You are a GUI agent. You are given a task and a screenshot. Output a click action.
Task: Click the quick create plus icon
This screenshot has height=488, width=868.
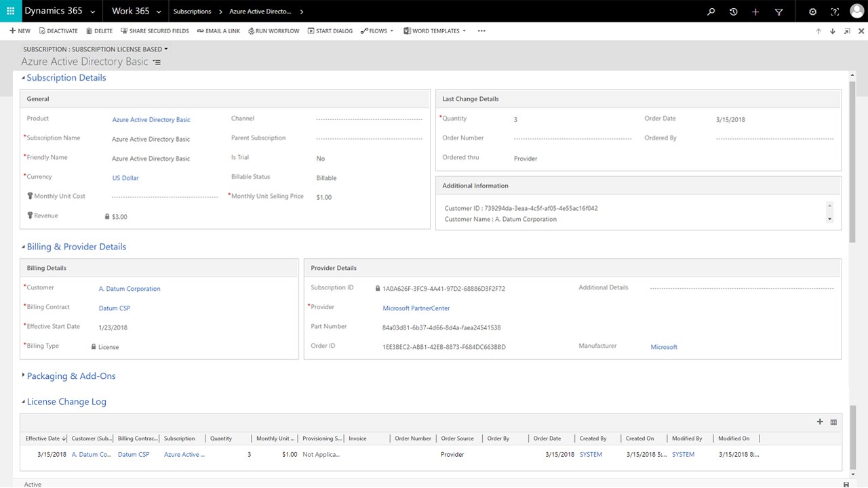tap(755, 12)
